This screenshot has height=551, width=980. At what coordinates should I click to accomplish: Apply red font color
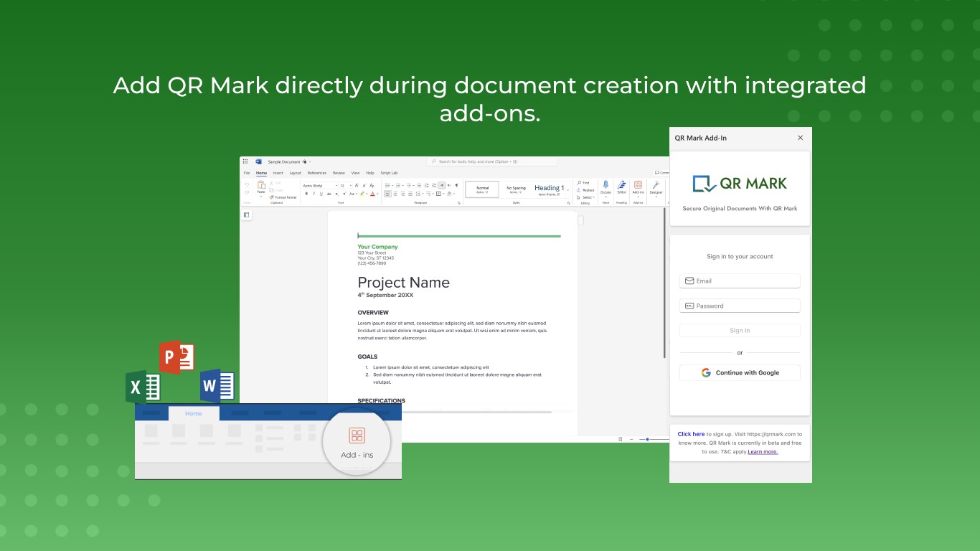pos(373,194)
